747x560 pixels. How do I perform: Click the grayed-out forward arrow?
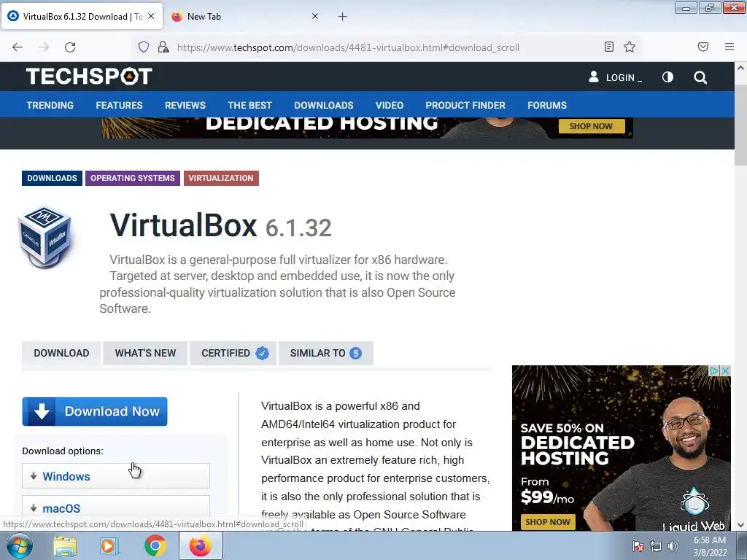tap(44, 47)
